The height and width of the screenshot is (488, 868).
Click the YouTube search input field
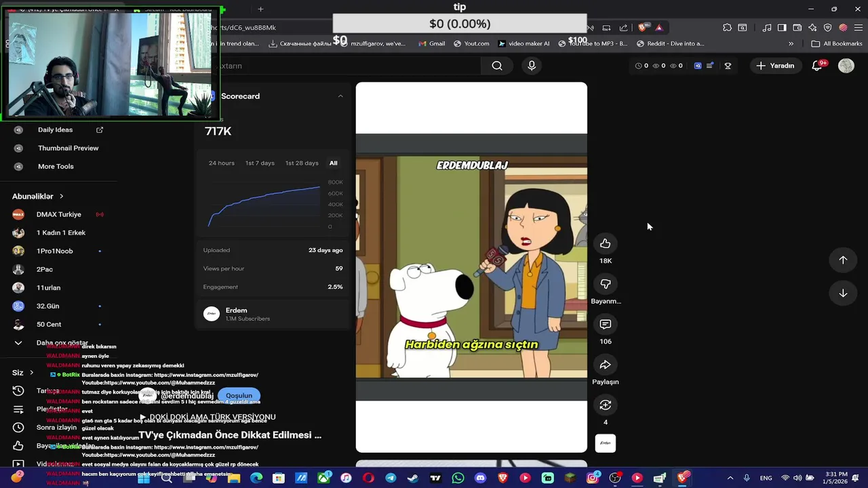click(346, 66)
